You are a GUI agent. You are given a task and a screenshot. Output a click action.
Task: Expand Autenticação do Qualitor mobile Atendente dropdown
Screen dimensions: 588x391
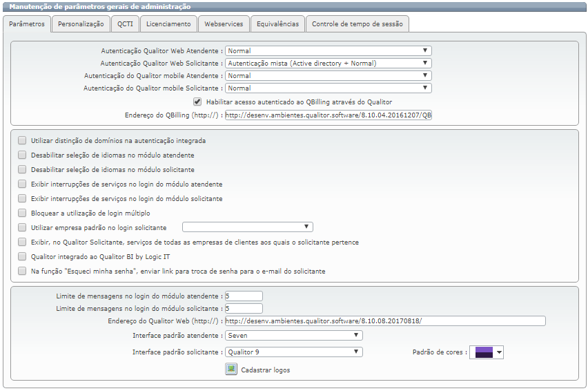point(328,75)
